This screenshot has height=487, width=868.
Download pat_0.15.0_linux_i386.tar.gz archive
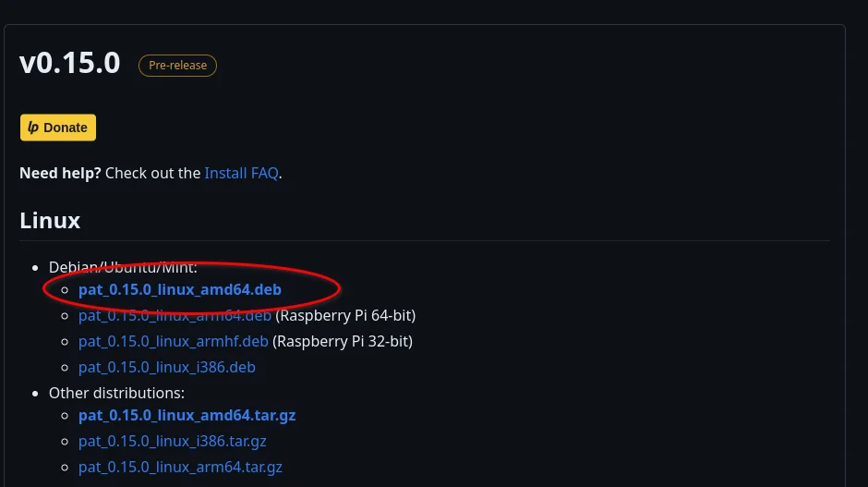click(x=173, y=441)
